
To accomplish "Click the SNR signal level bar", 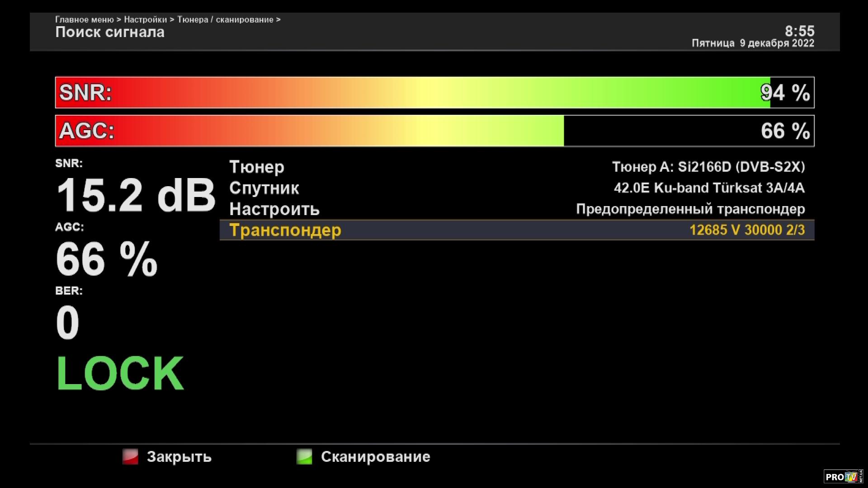I will point(434,93).
